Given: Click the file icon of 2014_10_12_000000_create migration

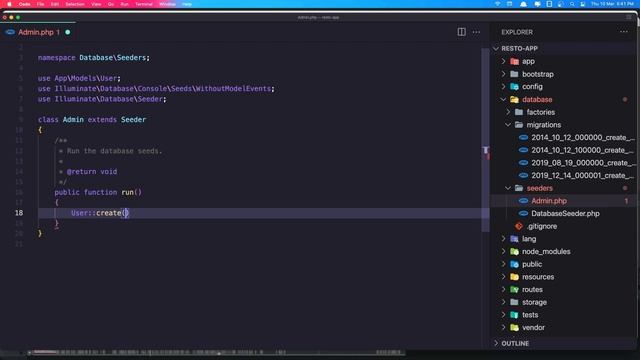Looking at the screenshot, I should coord(523,138).
